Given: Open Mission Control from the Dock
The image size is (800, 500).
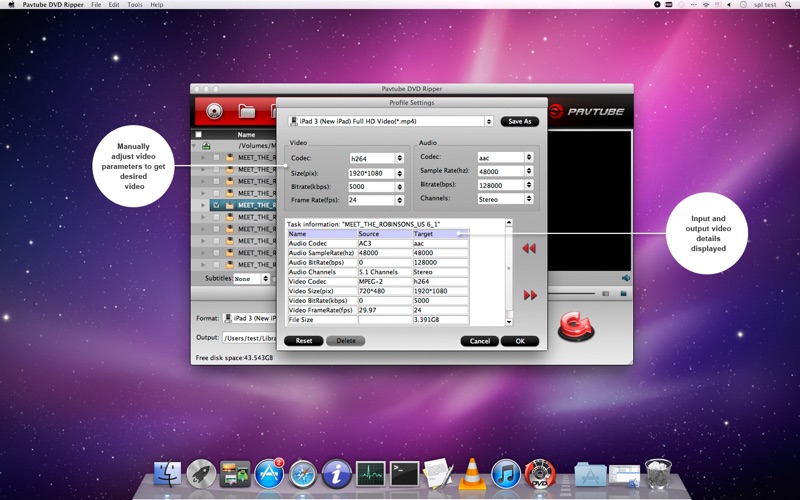Looking at the screenshot, I should pyautogui.click(x=235, y=474).
